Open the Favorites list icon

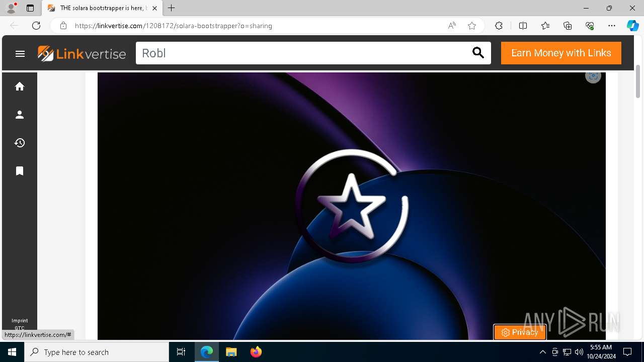(545, 26)
